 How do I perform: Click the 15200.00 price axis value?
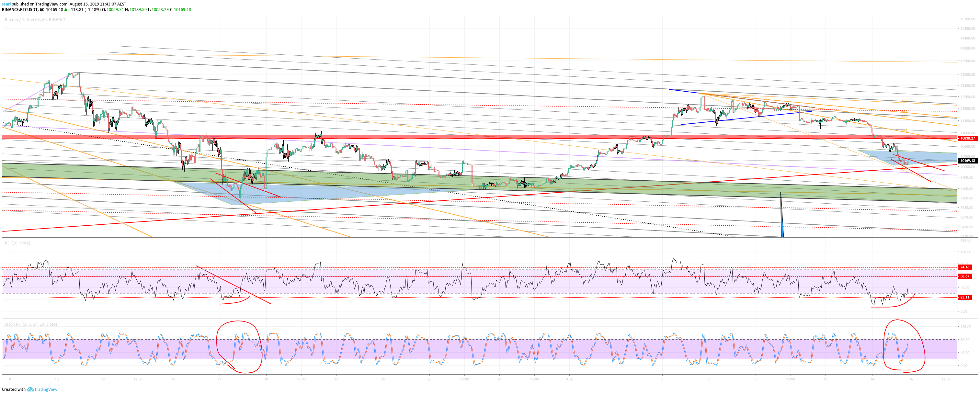pyautogui.click(x=967, y=19)
